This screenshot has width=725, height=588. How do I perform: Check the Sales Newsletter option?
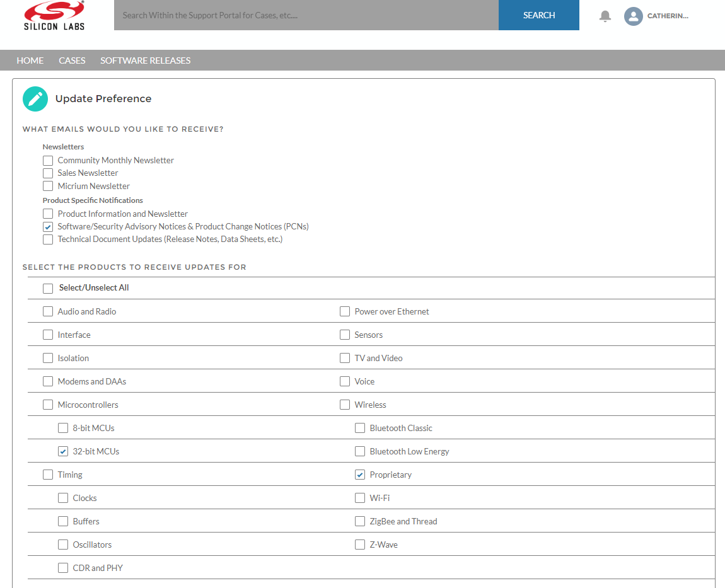(47, 173)
